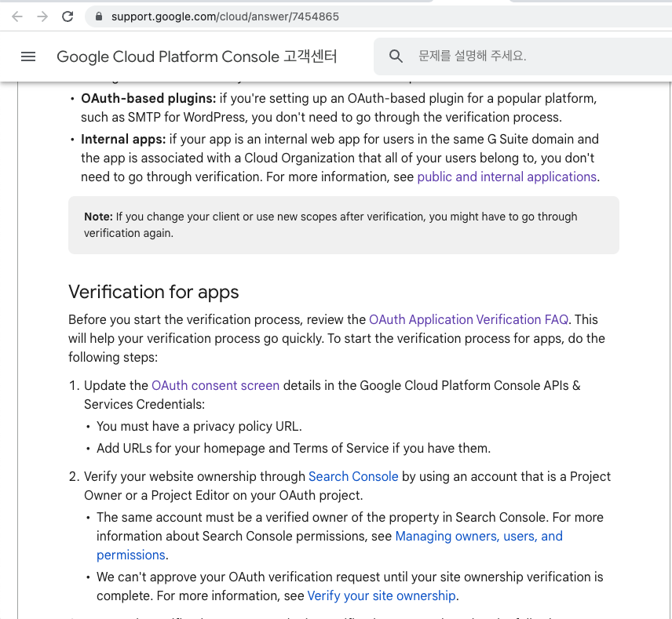672x619 pixels.
Task: Reload the page with the refresh icon
Action: tap(68, 16)
